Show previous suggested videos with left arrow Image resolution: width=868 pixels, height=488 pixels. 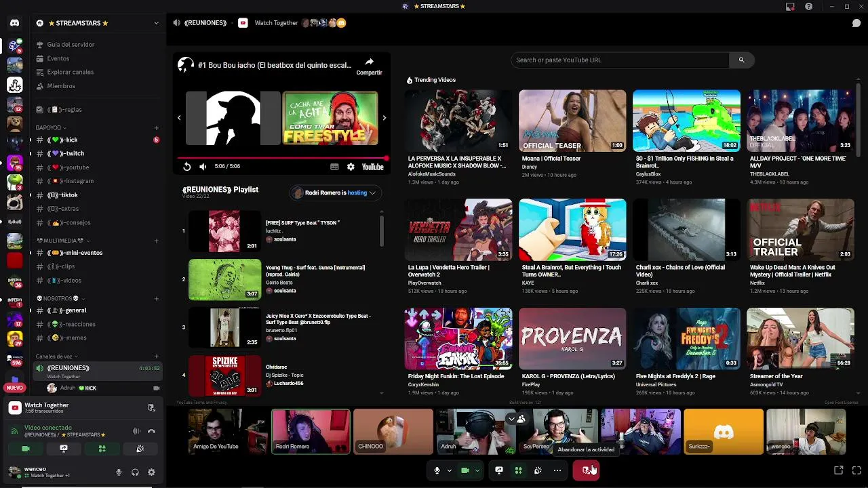[x=179, y=118]
